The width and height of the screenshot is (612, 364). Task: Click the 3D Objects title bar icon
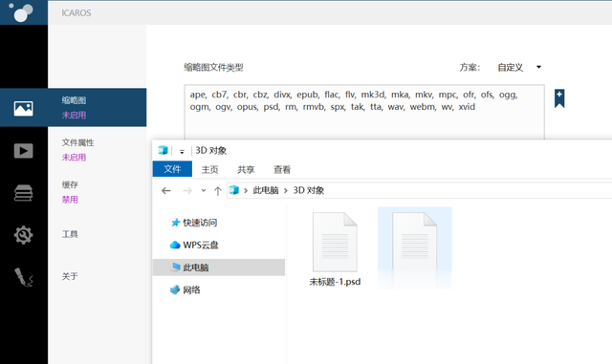click(x=163, y=150)
